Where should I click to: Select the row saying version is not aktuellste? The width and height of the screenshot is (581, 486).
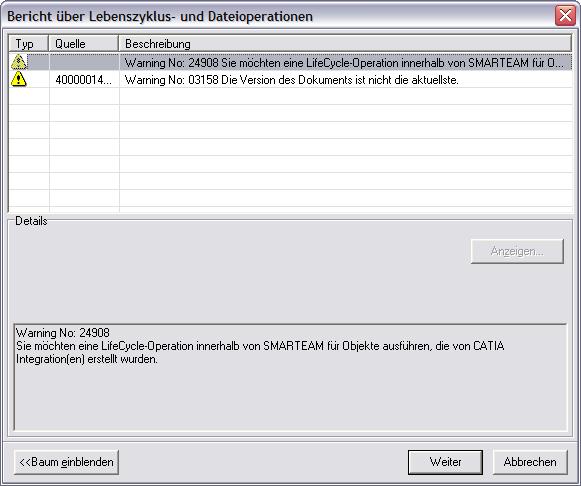[345, 80]
